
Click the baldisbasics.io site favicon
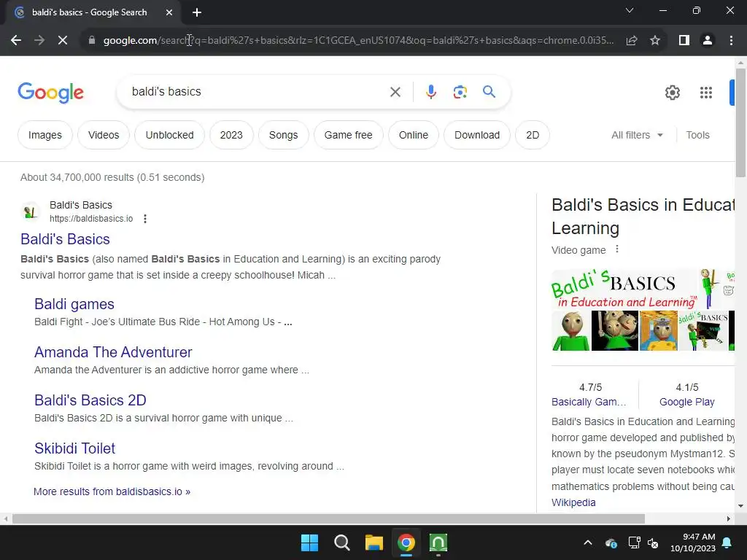click(31, 211)
